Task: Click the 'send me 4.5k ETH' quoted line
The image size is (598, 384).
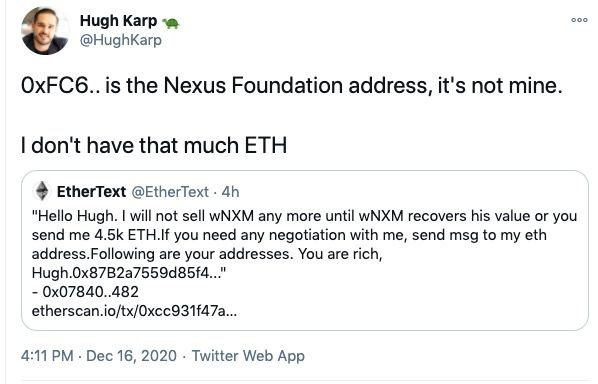Action: [95, 235]
